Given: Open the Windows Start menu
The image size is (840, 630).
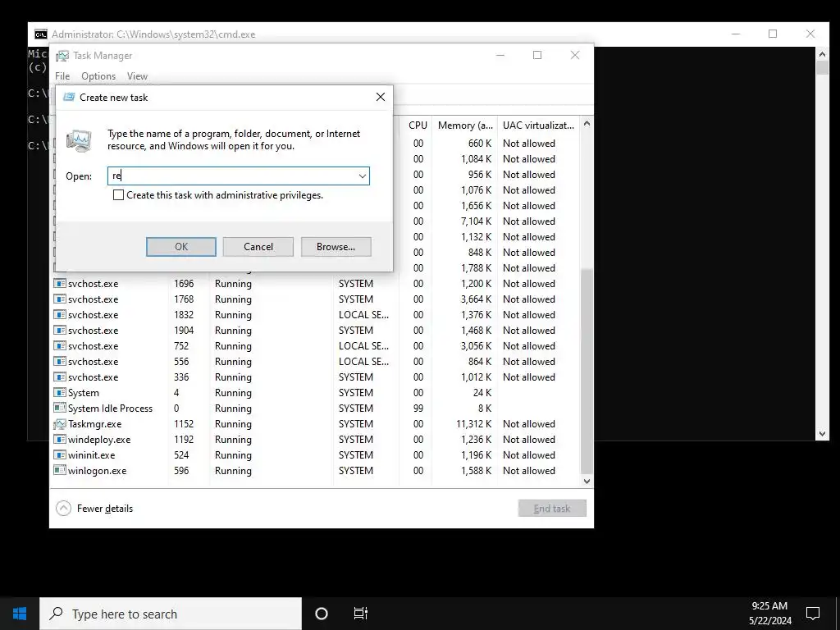Looking at the screenshot, I should [x=20, y=614].
